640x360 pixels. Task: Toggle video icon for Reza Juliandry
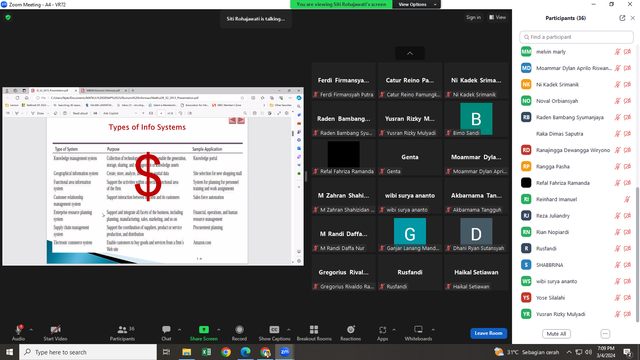coord(627,216)
